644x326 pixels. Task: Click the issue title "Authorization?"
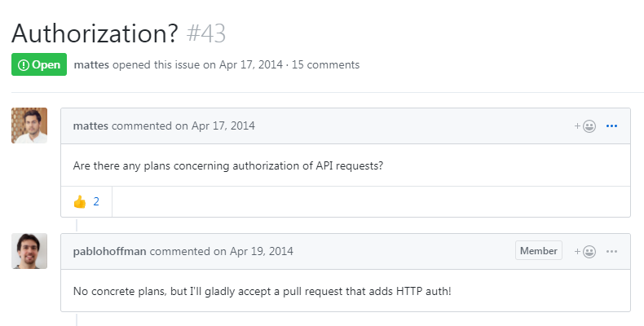click(x=95, y=33)
